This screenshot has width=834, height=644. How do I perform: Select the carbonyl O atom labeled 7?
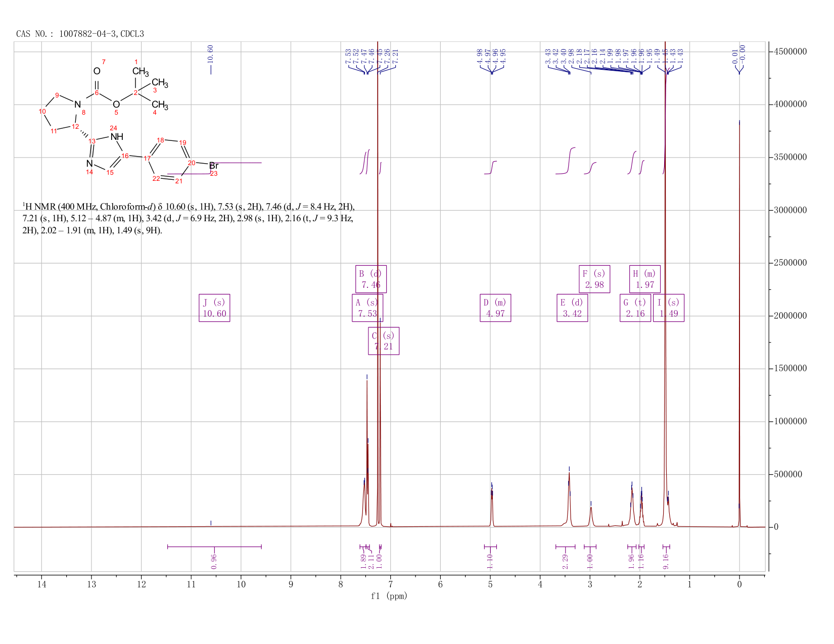click(97, 71)
